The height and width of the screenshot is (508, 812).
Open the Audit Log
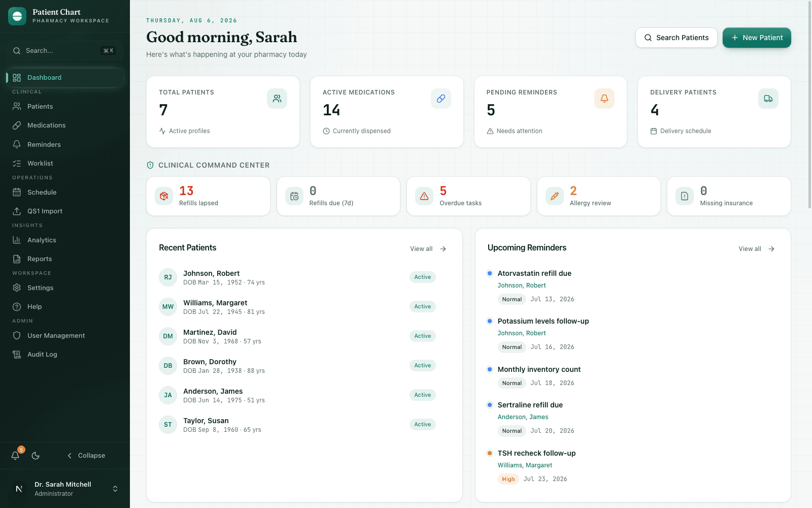point(65,355)
